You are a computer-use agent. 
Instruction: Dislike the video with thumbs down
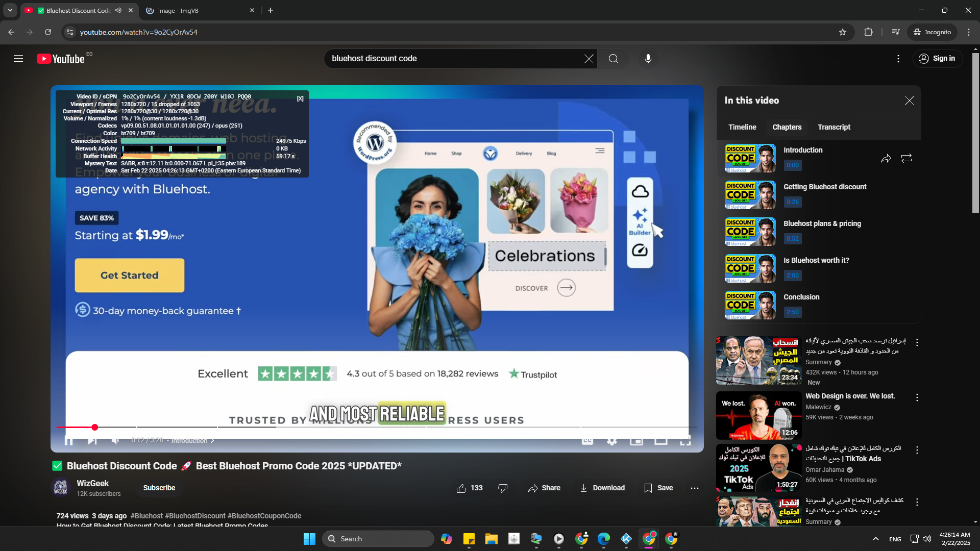[503, 488]
